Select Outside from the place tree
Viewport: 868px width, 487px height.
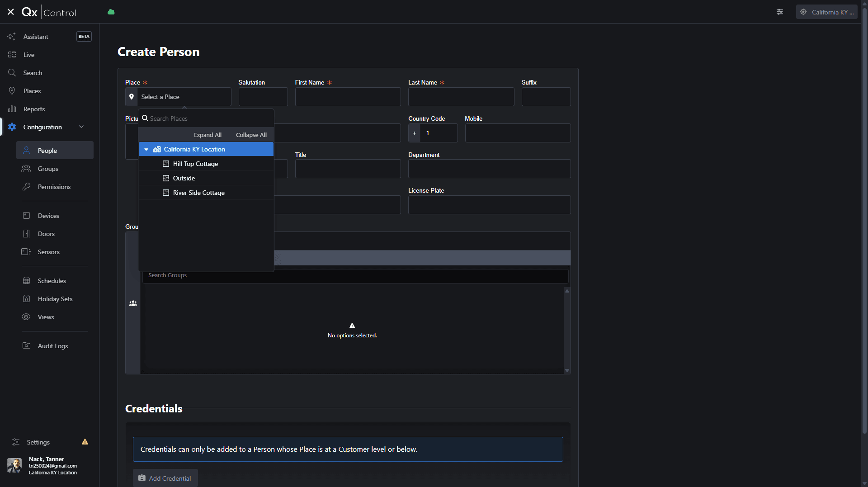pyautogui.click(x=206, y=178)
